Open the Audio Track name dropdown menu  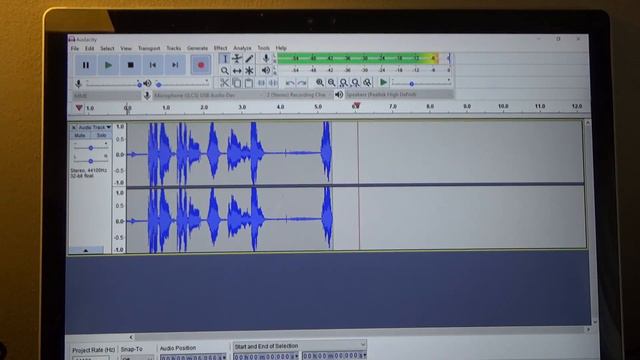pos(95,128)
